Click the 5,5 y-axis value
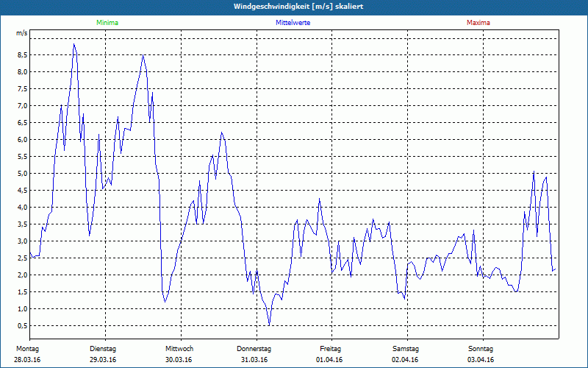Screen dimensions: 588x368 pyautogui.click(x=23, y=157)
